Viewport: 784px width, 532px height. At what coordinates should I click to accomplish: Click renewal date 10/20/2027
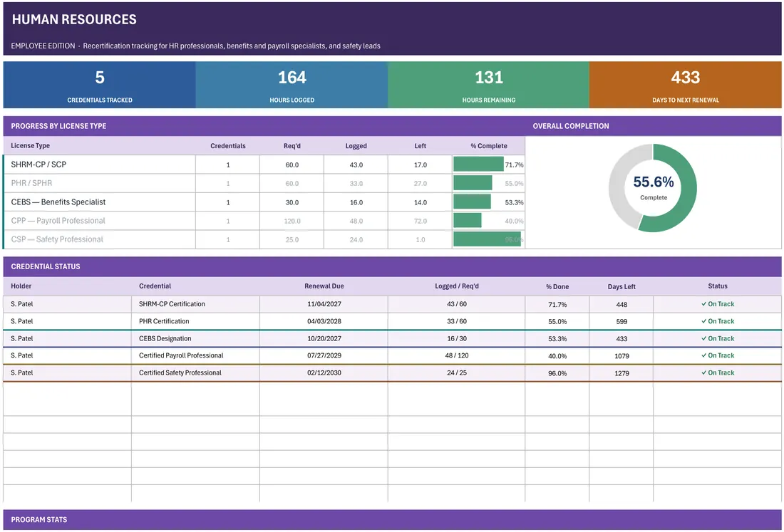[324, 339]
